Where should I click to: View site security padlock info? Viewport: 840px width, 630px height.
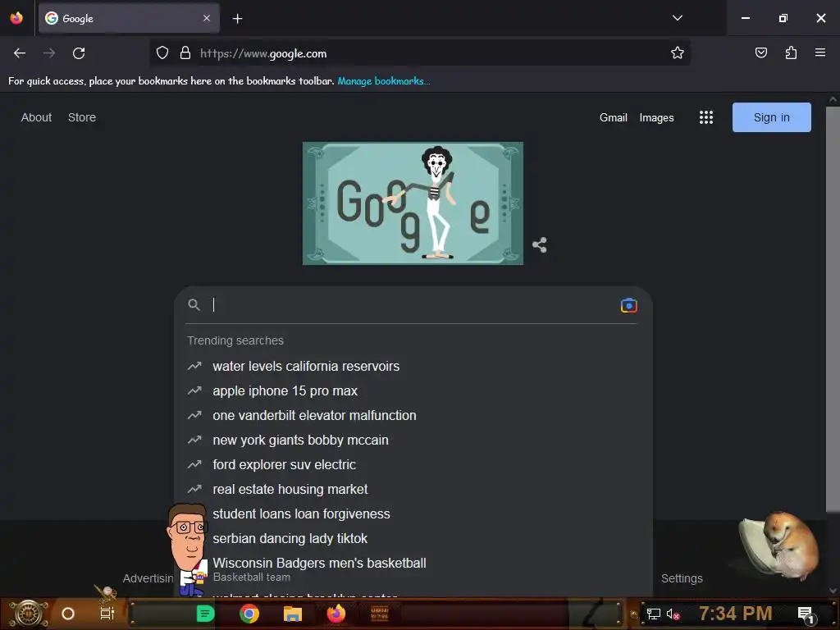185,52
